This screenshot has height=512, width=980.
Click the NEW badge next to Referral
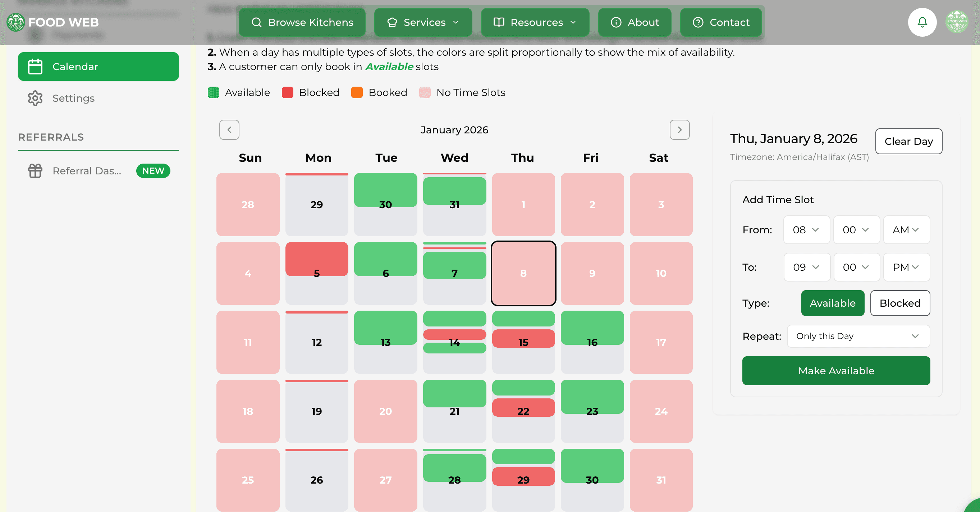(x=153, y=171)
